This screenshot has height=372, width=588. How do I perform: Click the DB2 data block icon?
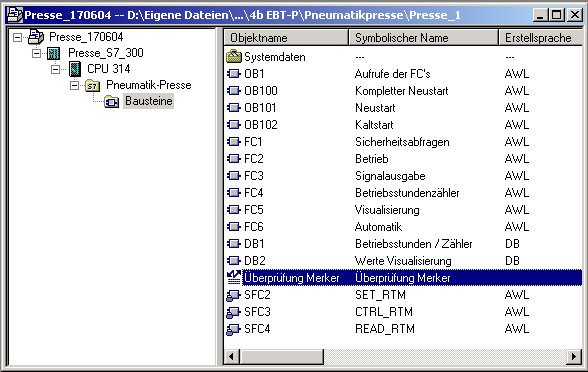[x=234, y=261]
